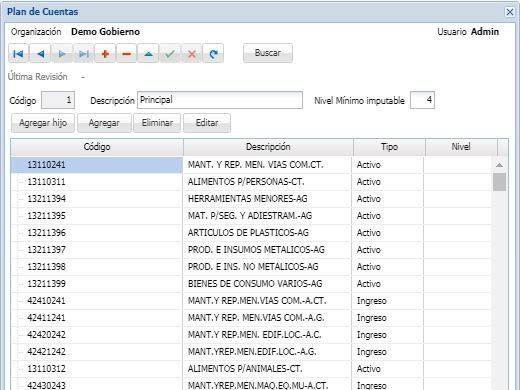
Task: Refresh data with the circular arrow icon
Action: click(213, 53)
